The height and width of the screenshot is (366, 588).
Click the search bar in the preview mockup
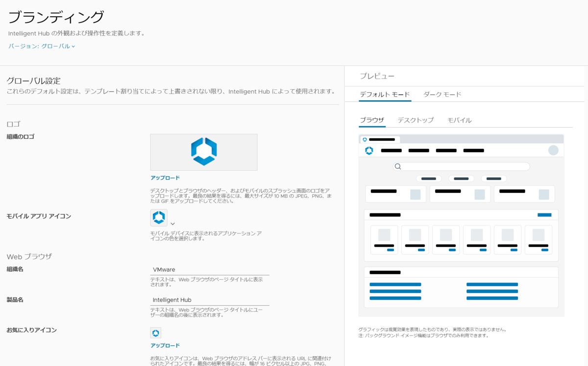461,166
